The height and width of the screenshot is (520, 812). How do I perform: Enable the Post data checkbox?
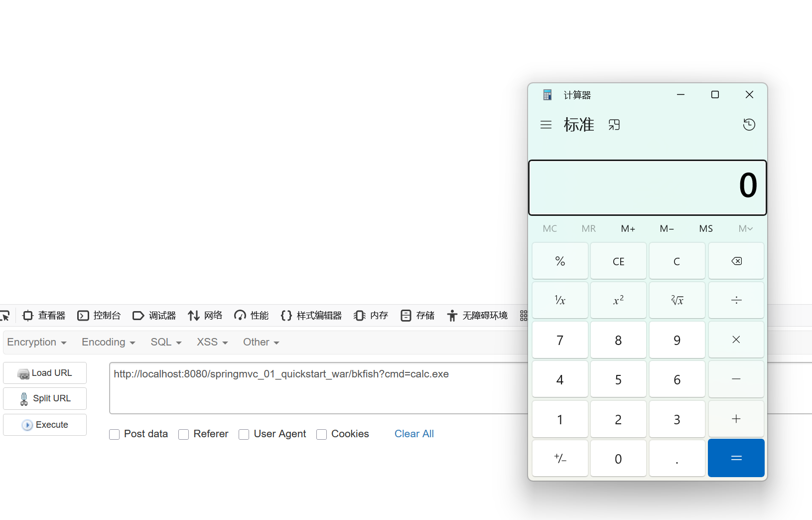(x=115, y=434)
